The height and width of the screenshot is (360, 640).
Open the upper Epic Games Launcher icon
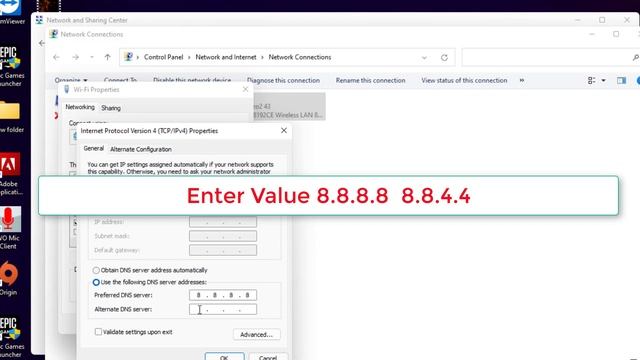tap(11, 65)
